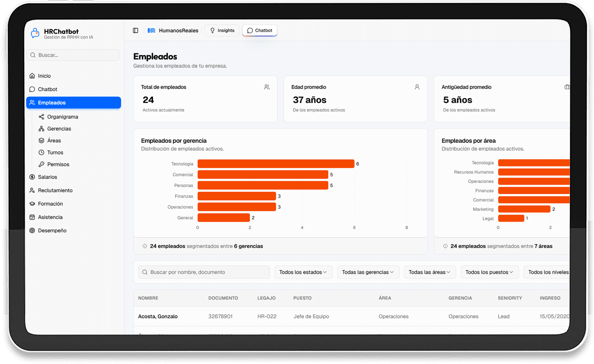Click the HRChatbot logo icon

point(35,33)
